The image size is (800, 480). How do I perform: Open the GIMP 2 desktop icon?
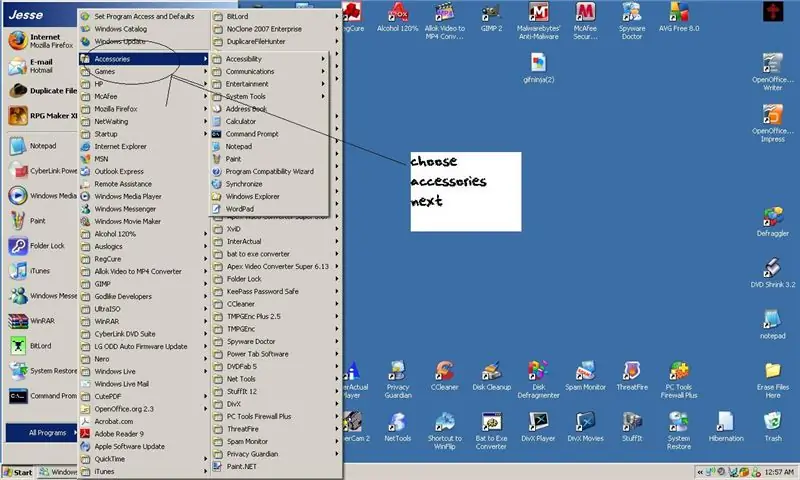(491, 17)
